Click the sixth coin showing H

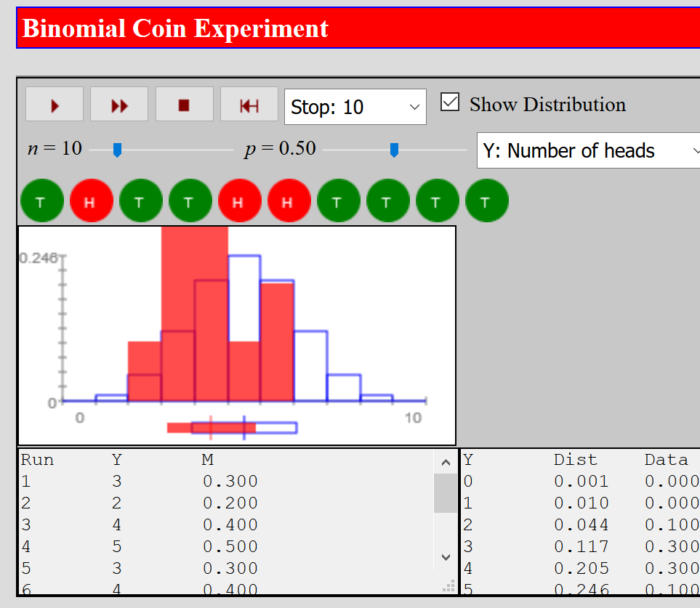[289, 200]
